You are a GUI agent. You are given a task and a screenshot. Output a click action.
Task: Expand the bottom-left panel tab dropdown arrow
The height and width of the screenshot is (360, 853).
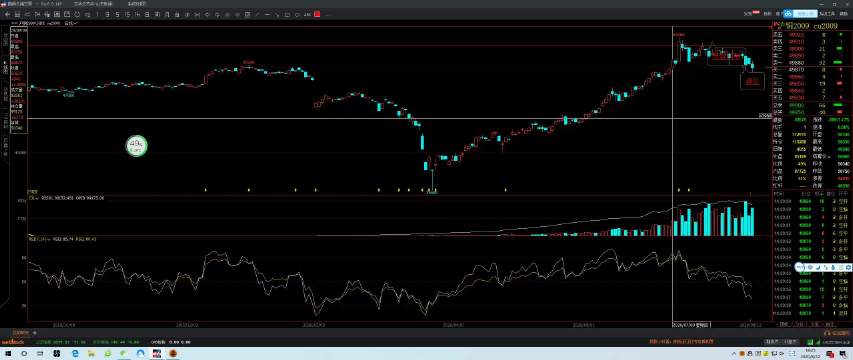pos(34,332)
